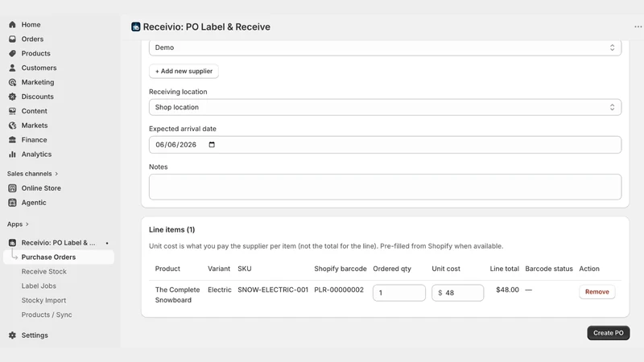Click the Marketing target icon
The width and height of the screenshot is (644, 362).
coord(12,82)
